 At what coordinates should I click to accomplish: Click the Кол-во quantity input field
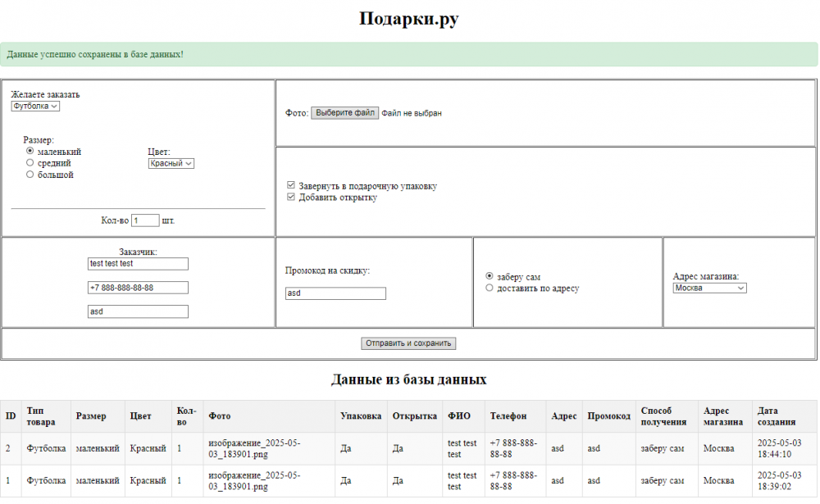(145, 220)
